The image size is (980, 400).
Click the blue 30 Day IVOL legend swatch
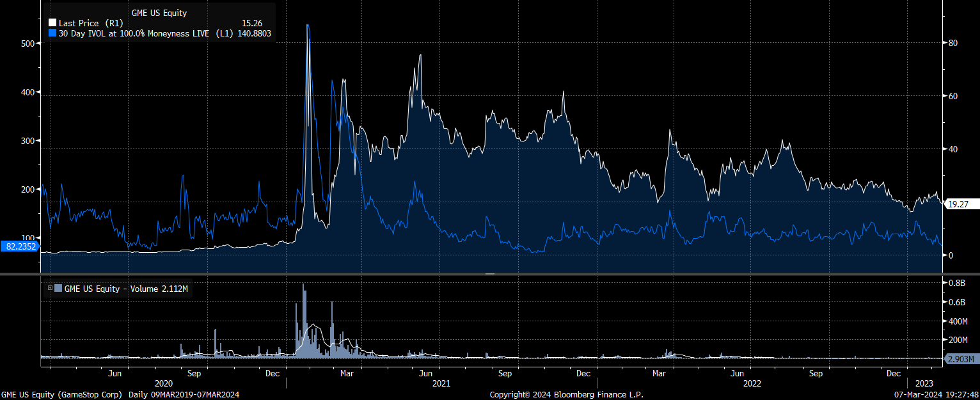(x=52, y=33)
